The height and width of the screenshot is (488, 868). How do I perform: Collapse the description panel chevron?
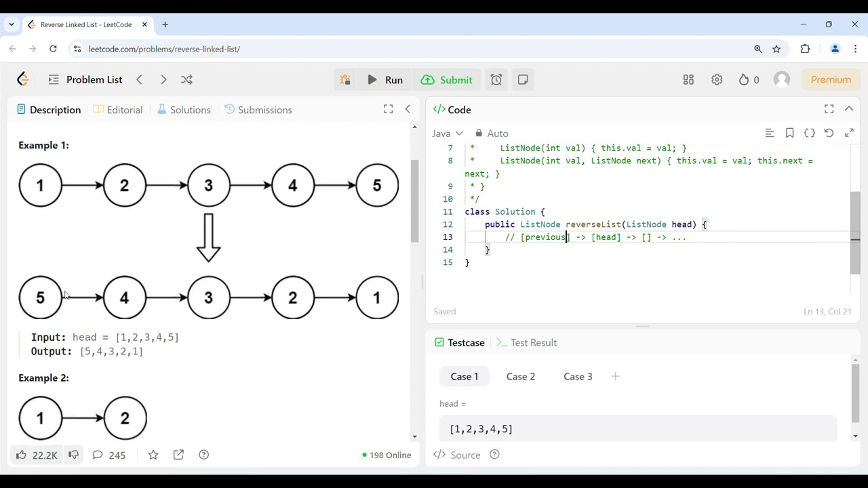[x=408, y=109]
